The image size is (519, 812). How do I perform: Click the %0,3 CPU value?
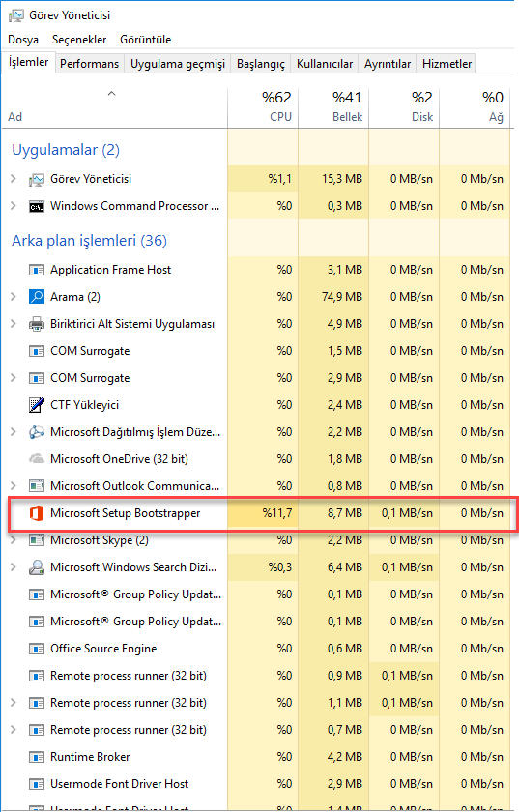[x=280, y=567]
